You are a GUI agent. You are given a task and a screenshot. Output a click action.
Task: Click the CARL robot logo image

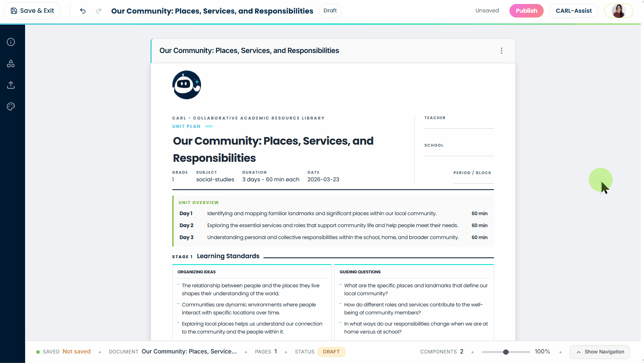point(186,85)
